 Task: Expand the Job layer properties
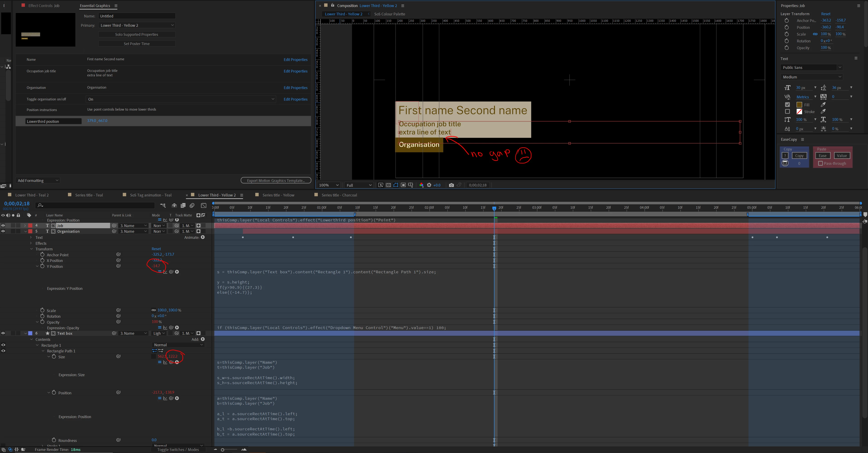point(25,225)
